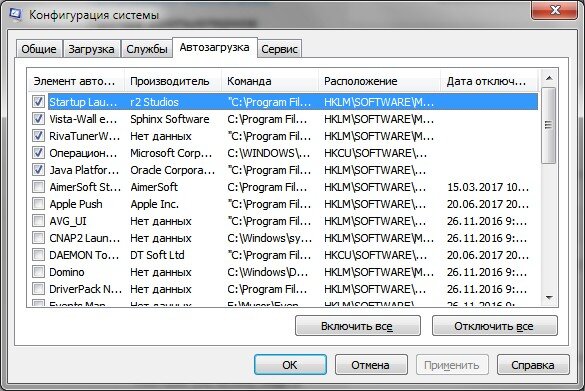
Task: Select the AVG_UI row name
Action: tap(68, 221)
